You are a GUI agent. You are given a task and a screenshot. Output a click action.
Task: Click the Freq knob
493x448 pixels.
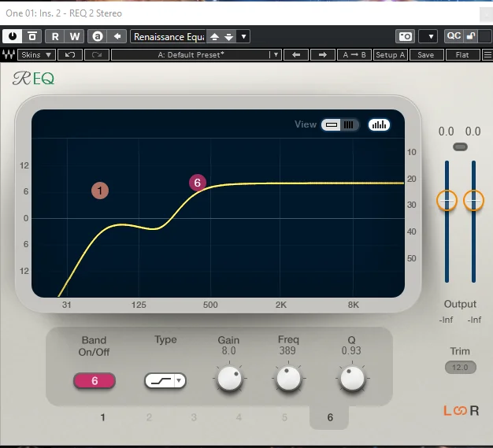tap(288, 379)
